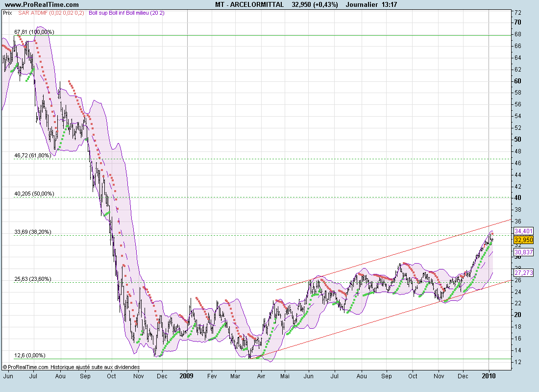Click the Jul label next to Aou 2008

(x=33, y=376)
